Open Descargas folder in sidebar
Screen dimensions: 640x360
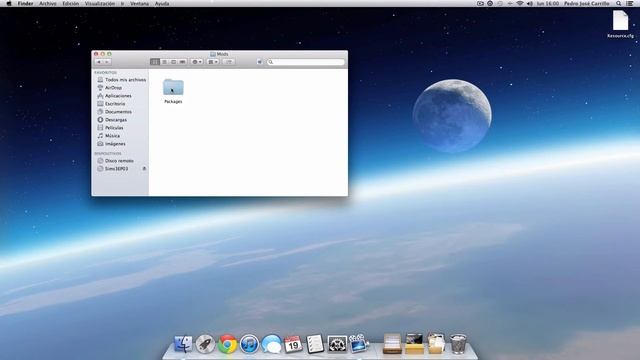pos(112,120)
